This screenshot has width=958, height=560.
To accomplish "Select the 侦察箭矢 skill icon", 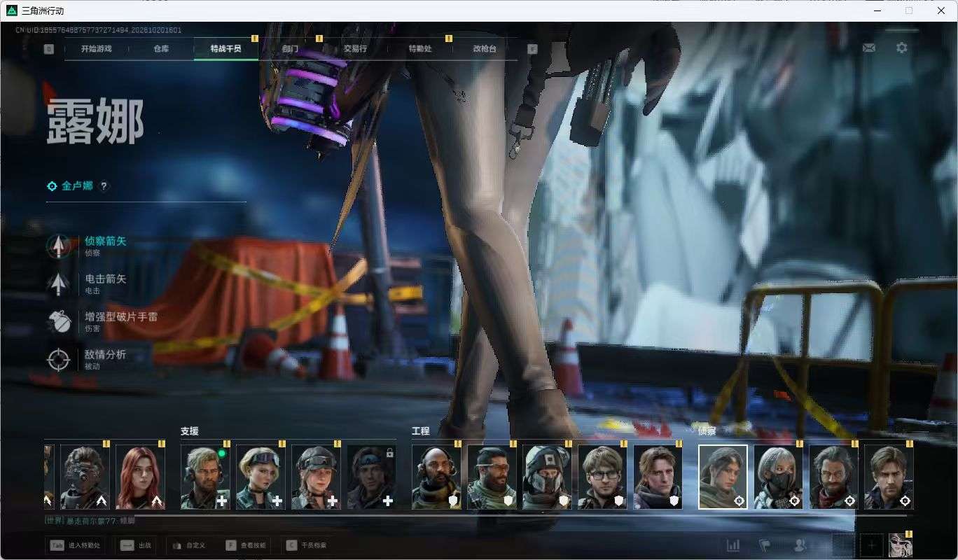I will (x=59, y=246).
